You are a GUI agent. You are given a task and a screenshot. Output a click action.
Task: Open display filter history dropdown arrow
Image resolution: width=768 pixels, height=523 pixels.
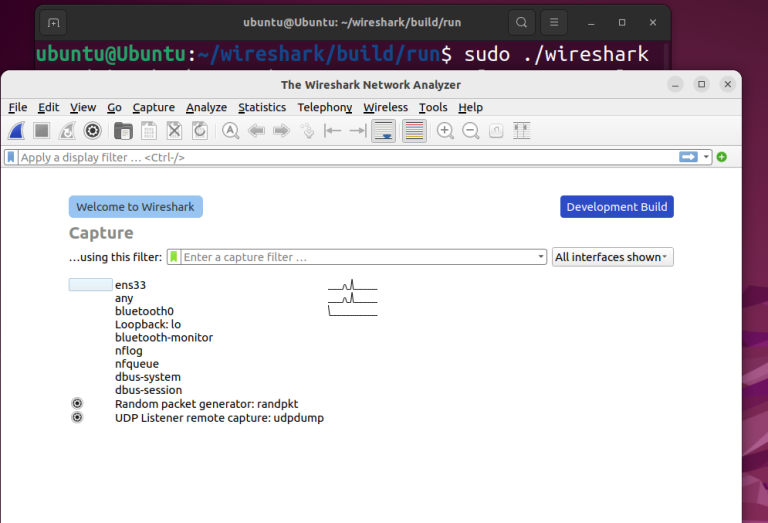[x=707, y=157]
